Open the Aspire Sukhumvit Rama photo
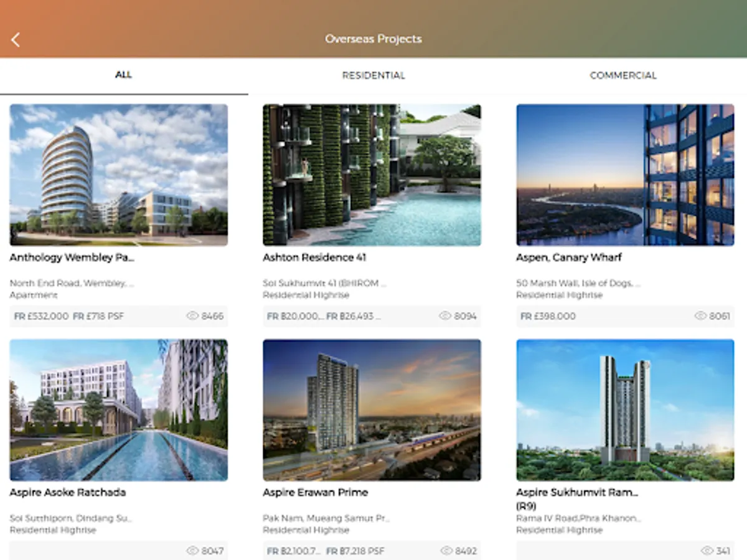The image size is (747, 560). pos(625,410)
